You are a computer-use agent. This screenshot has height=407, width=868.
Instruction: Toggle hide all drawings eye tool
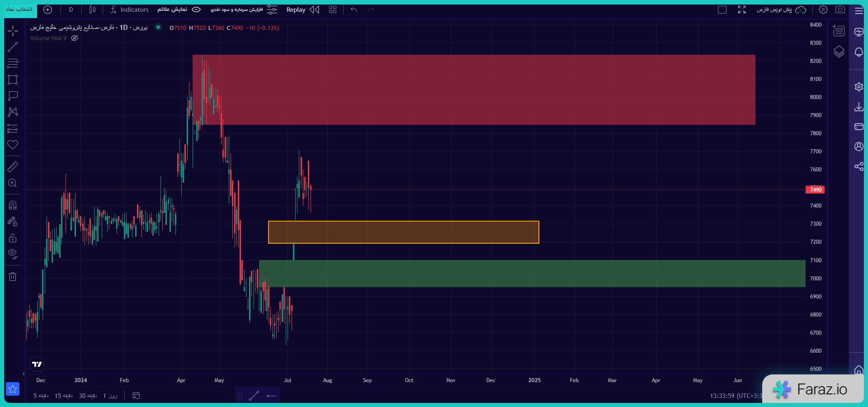(x=13, y=254)
